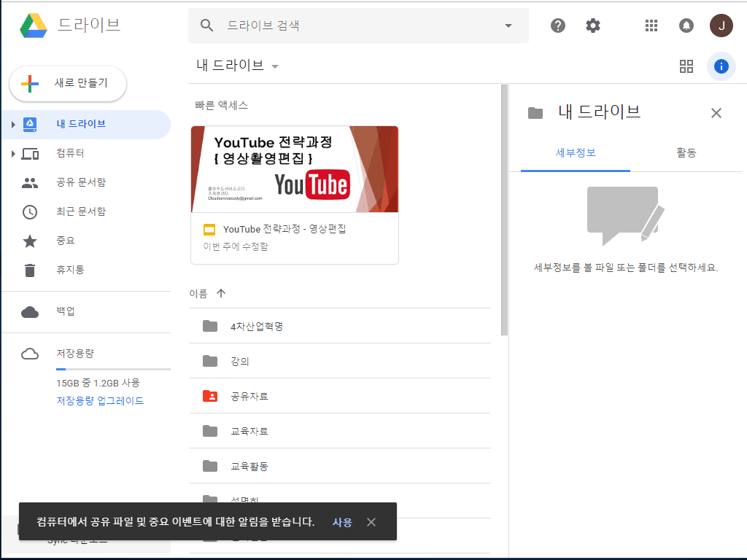Click 저장용량 업그레이드 link
Image resolution: width=747 pixels, height=560 pixels.
[100, 401]
